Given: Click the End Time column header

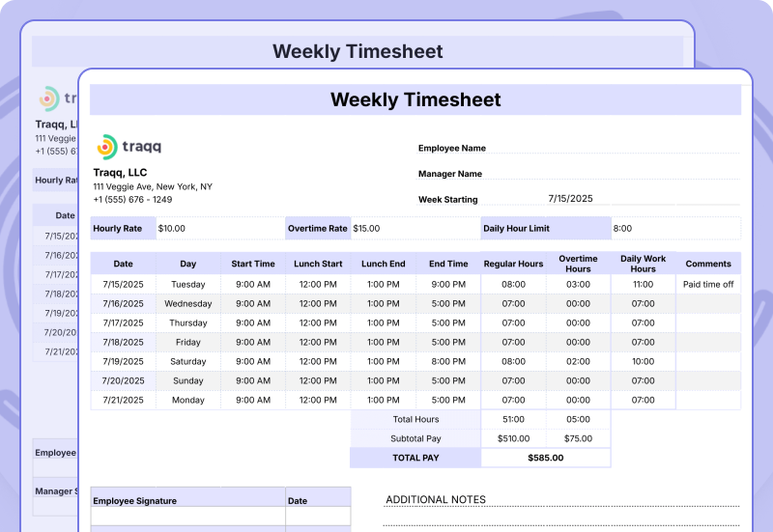Looking at the screenshot, I should click(x=448, y=264).
